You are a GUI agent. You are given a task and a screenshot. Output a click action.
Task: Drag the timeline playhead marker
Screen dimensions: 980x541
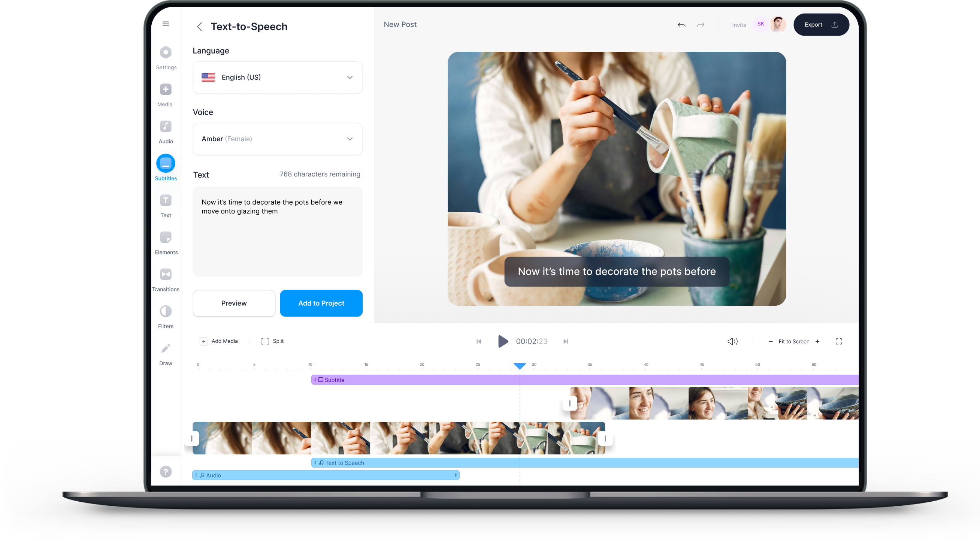[520, 365]
